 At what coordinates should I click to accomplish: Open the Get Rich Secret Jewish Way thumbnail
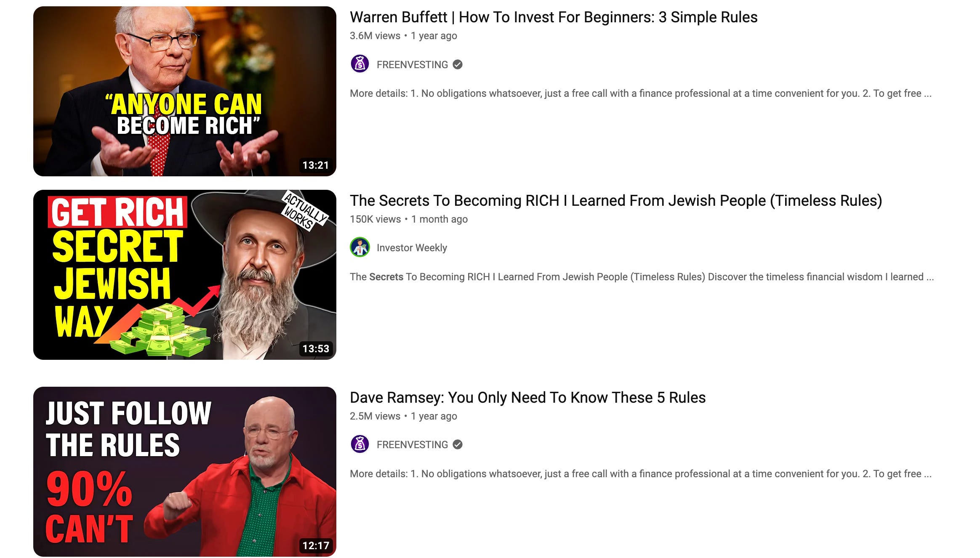185,275
